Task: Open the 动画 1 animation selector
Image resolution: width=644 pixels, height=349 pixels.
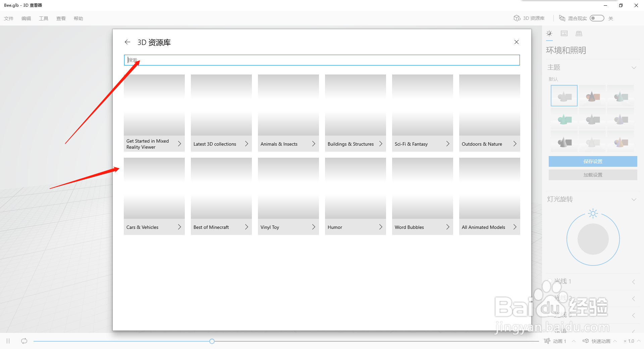Action: [560, 341]
